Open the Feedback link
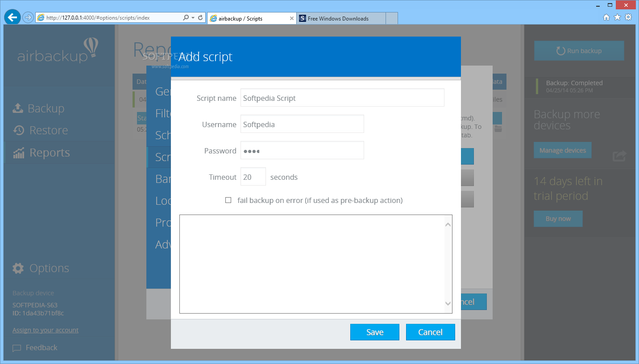 41,347
